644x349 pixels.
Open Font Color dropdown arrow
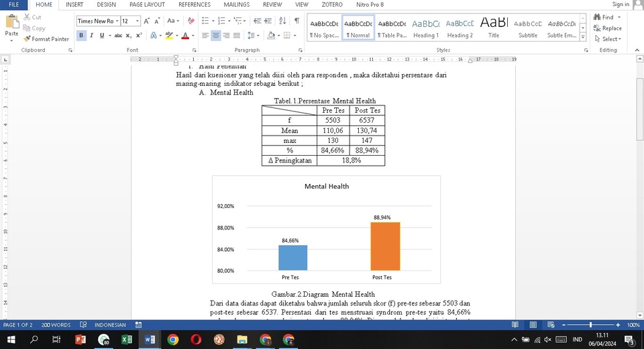pos(193,36)
